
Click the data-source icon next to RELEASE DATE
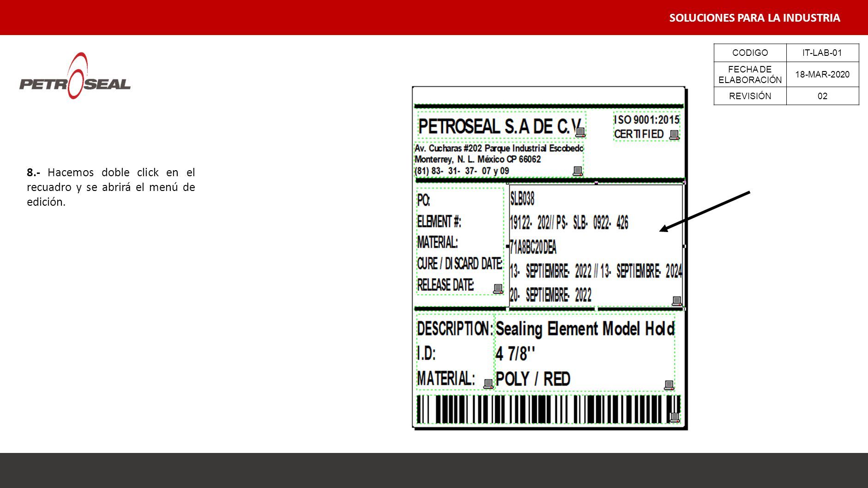coord(498,289)
